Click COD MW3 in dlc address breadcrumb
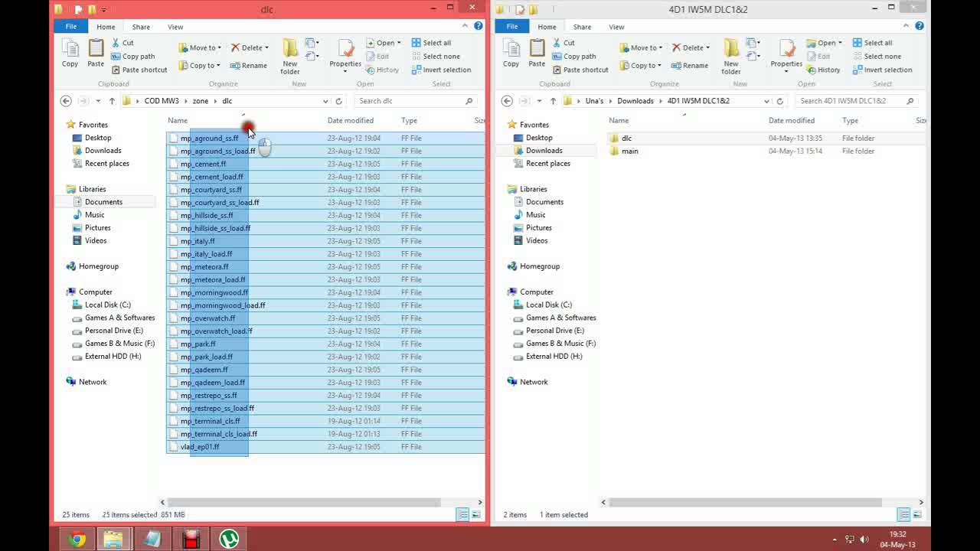 162,101
